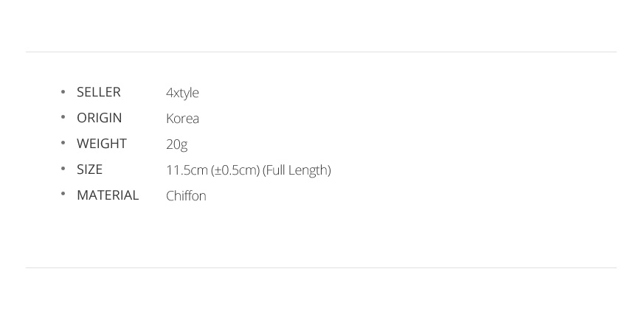This screenshot has width=644, height=322.
Task: Click the top horizontal divider line
Action: point(321,52)
